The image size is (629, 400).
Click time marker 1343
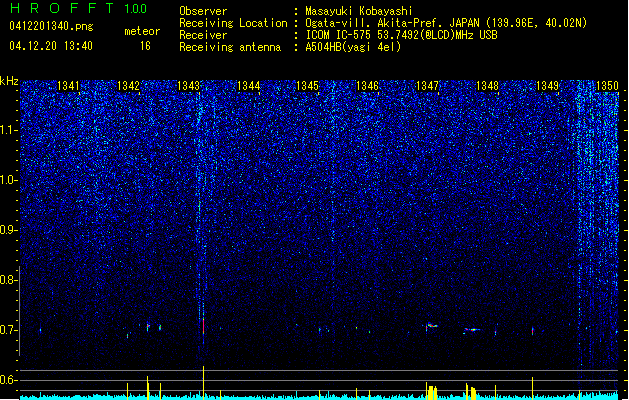click(x=188, y=86)
